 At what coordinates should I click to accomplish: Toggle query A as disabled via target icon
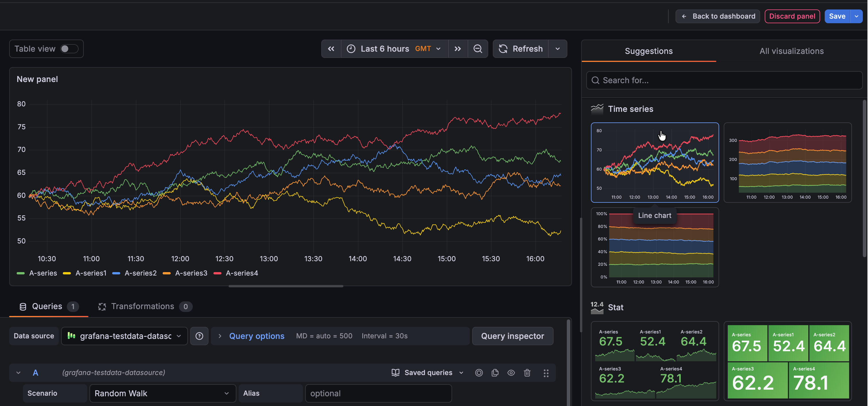pos(479,373)
